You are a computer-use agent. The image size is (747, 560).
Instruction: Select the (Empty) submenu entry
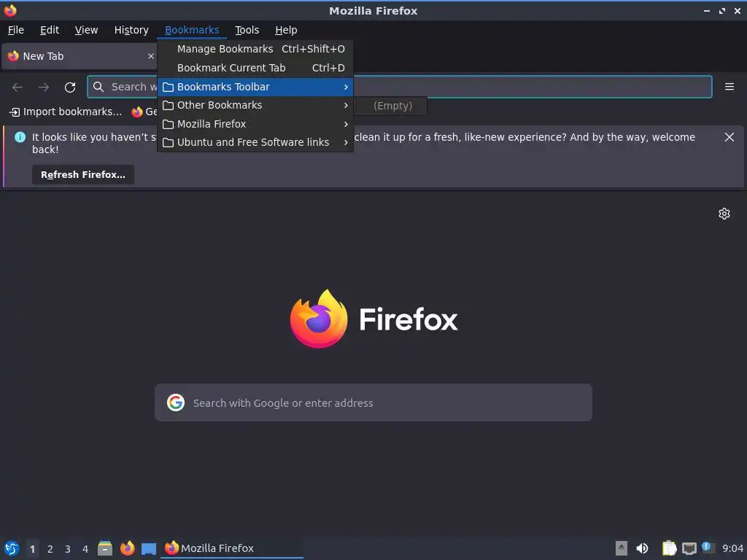click(392, 106)
